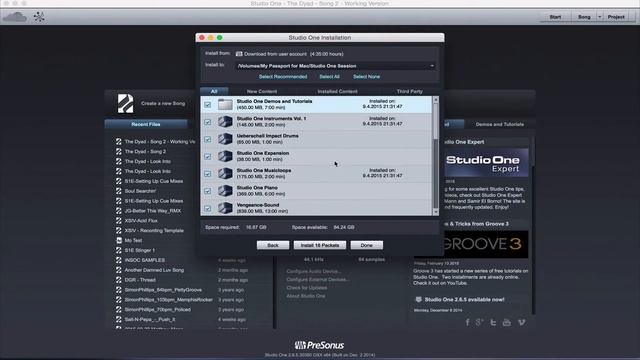Click the Back button
Screen dimensions: 640x360
273,245
